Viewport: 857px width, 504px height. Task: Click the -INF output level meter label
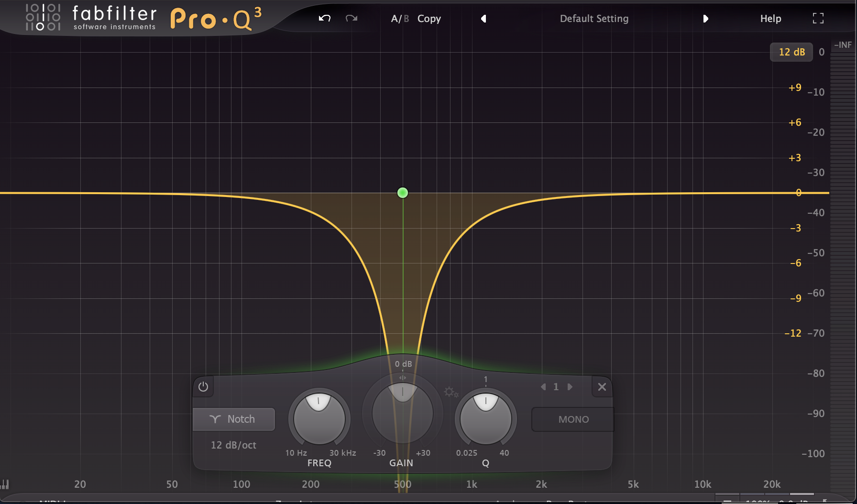tap(843, 45)
